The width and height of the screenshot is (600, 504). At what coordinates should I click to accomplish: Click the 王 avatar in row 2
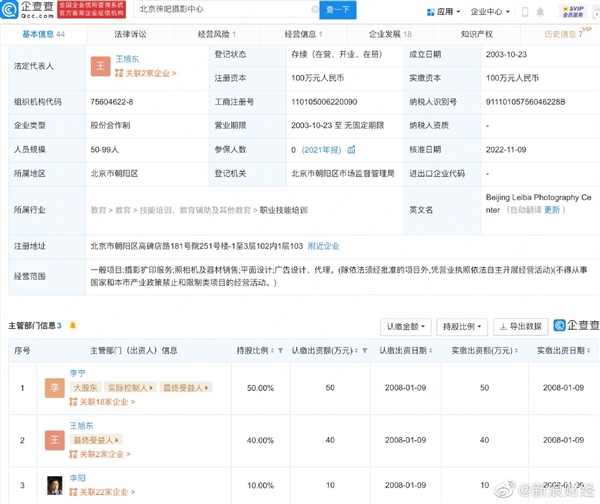pos(55,440)
